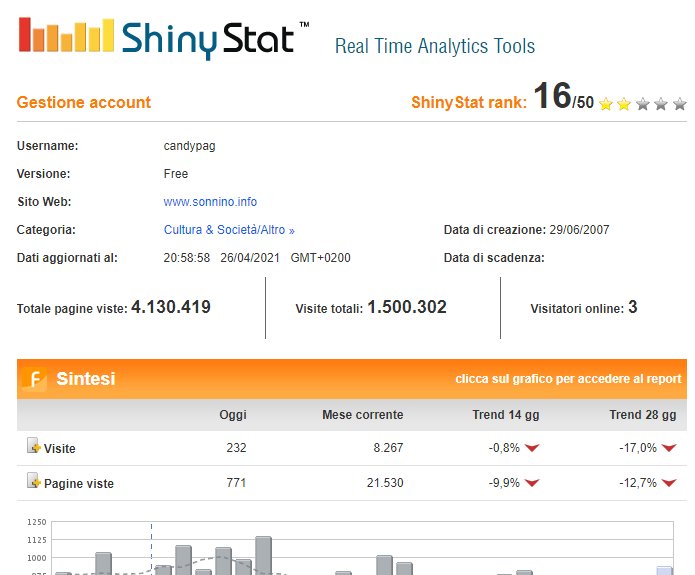Click the -0,8% trend value
The width and height of the screenshot is (695, 575).
pyautogui.click(x=504, y=448)
